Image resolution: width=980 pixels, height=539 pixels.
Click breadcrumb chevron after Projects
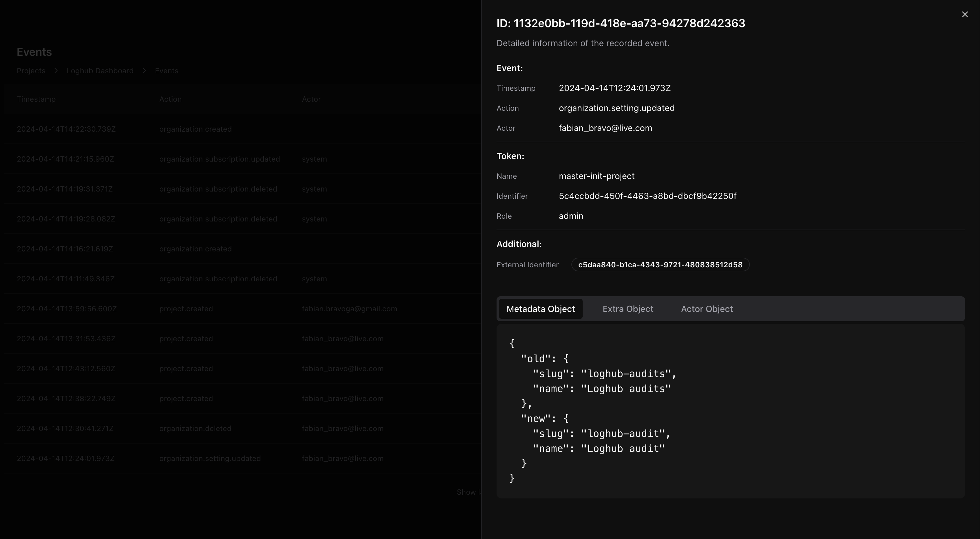[56, 71]
